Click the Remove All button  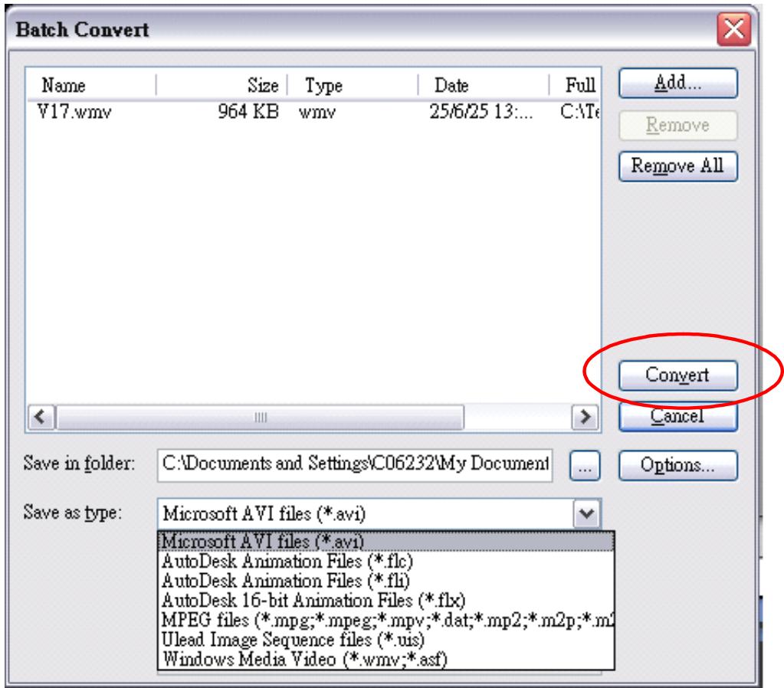677,166
